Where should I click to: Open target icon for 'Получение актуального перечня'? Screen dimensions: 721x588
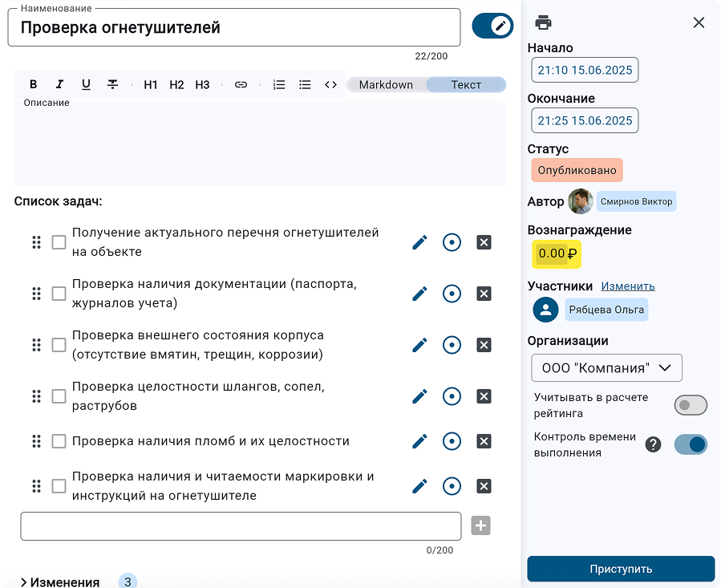coord(452,242)
